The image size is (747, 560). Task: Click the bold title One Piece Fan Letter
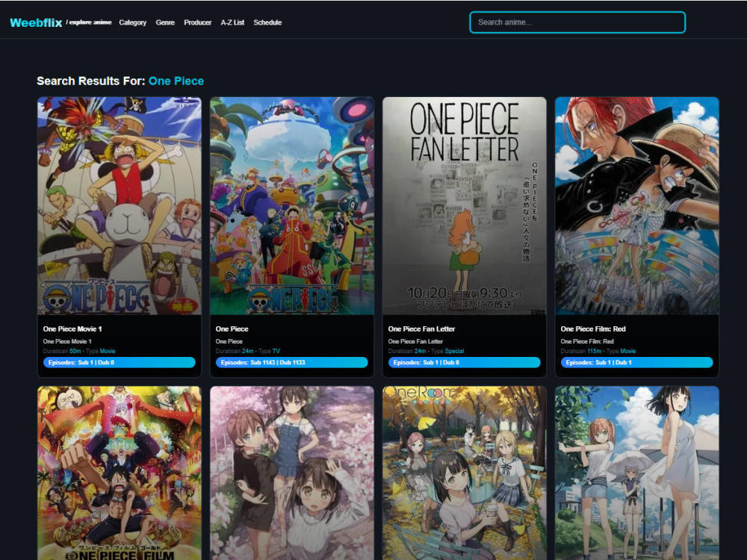click(421, 329)
